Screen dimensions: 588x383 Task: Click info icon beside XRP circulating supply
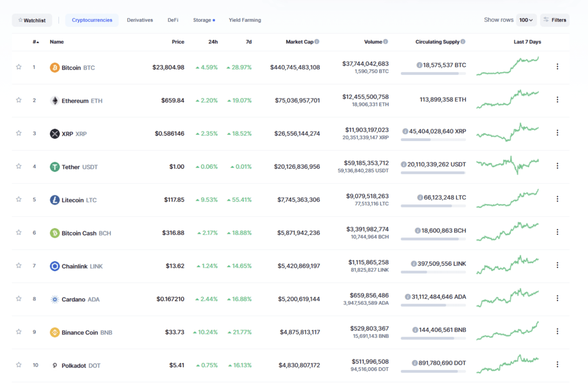[405, 131]
